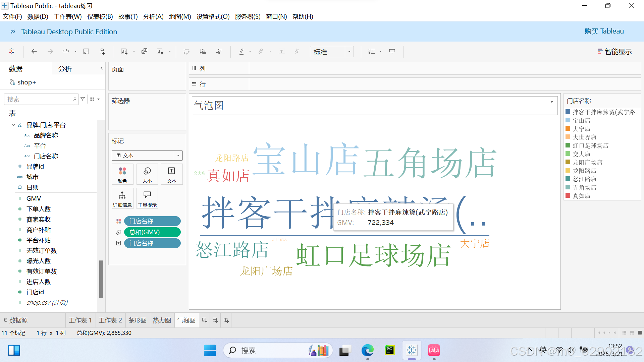Click the 总和(GMV) size pill
Screen dimensions: 644x362
(x=152, y=232)
